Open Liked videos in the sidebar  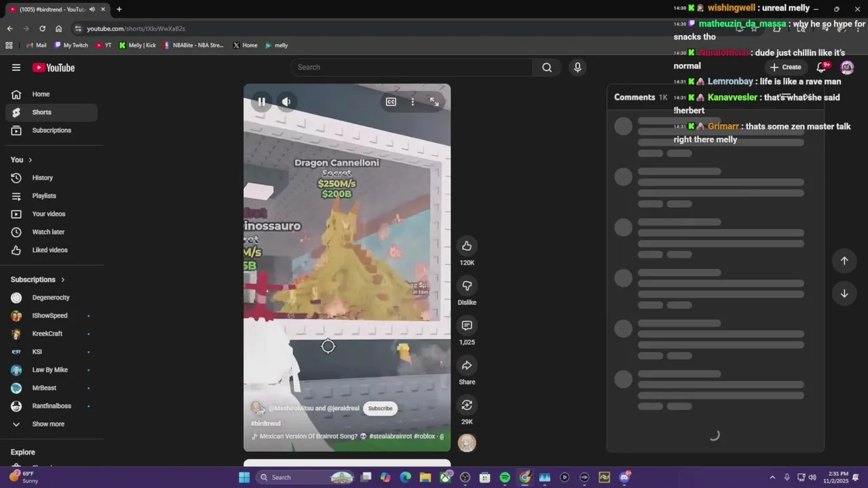(x=52, y=250)
